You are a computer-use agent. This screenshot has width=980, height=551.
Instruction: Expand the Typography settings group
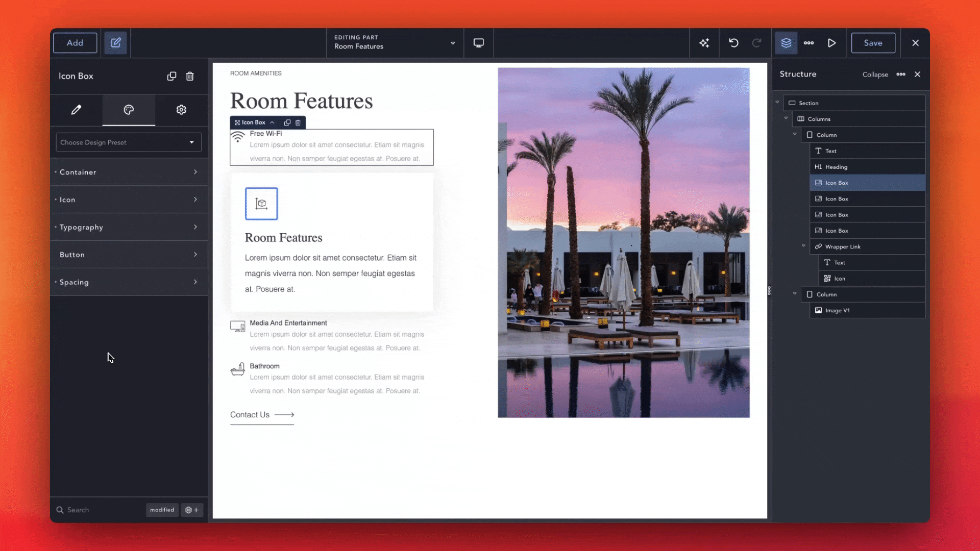128,227
